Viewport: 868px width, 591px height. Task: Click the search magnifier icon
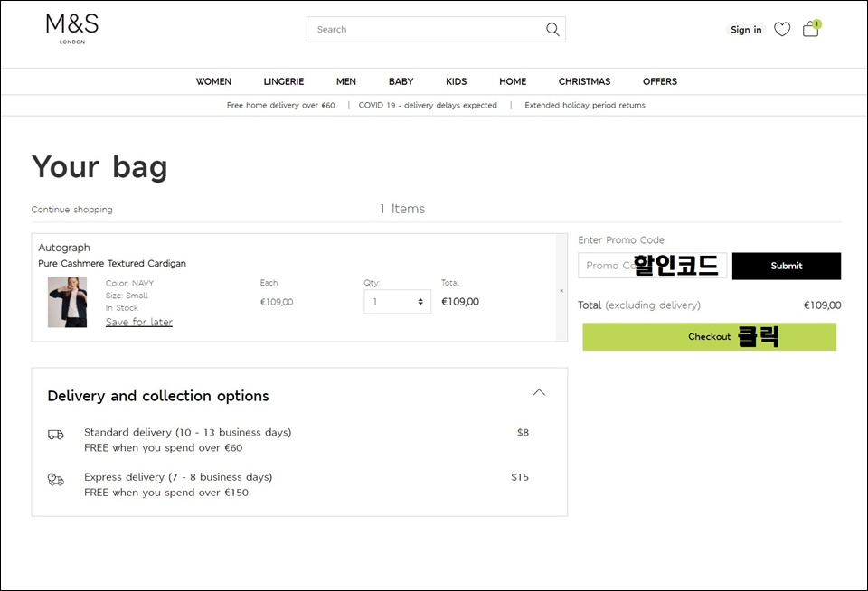[552, 29]
